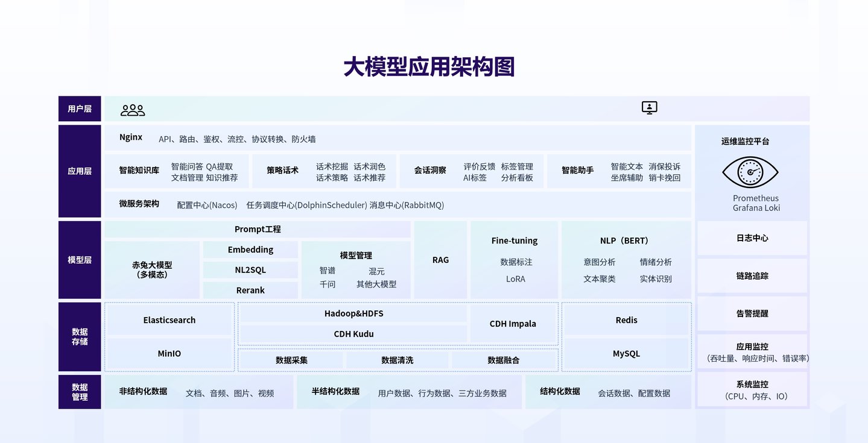Viewport: 868px width, 443px height.
Task: Click the monitor screen icon in 用户层
Action: click(649, 108)
